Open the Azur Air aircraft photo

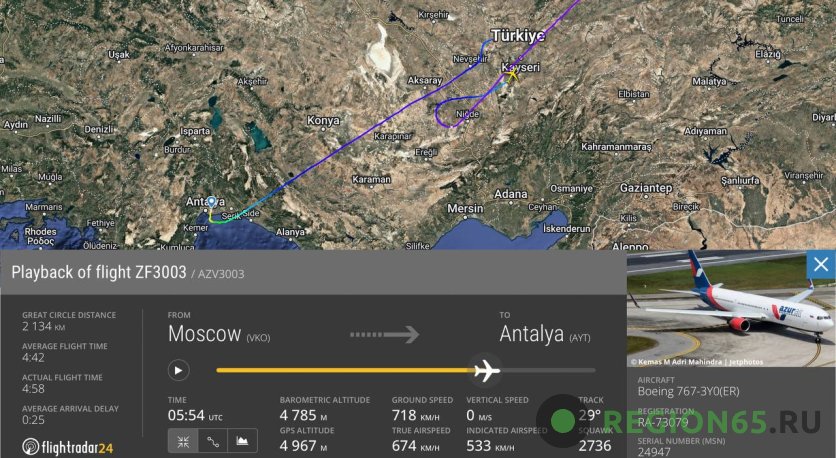click(731, 309)
